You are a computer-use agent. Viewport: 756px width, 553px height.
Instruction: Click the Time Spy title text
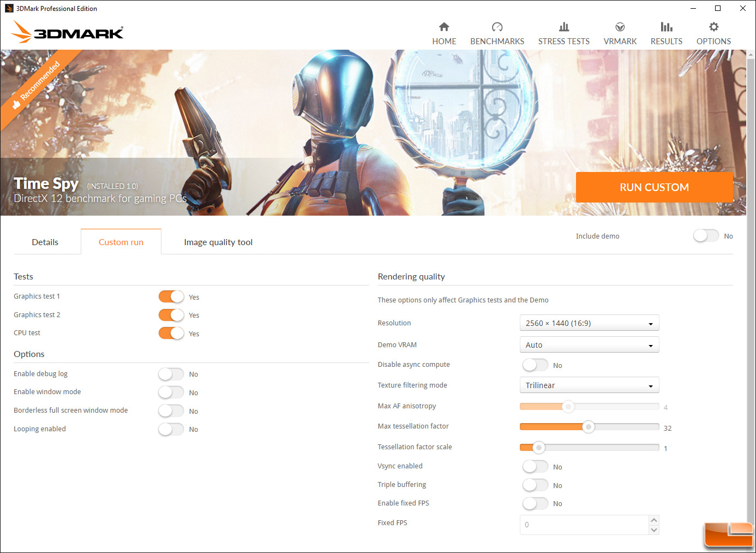[x=46, y=183]
